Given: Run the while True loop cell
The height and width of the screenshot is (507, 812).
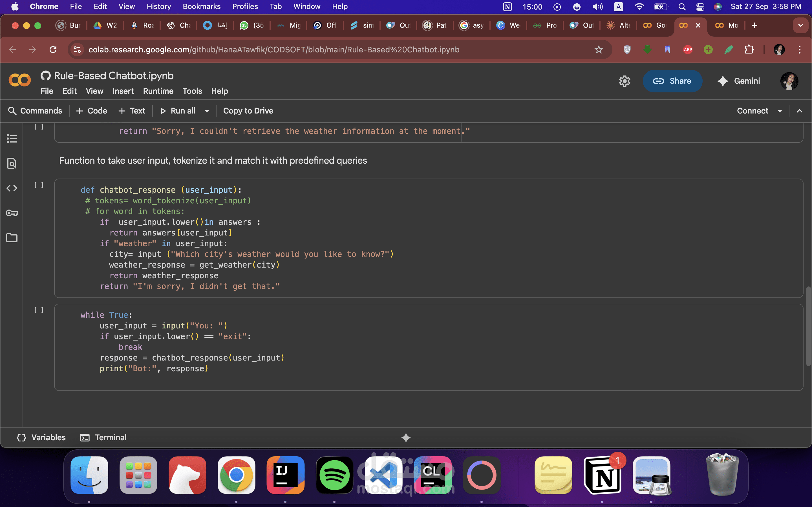Looking at the screenshot, I should click(x=39, y=310).
